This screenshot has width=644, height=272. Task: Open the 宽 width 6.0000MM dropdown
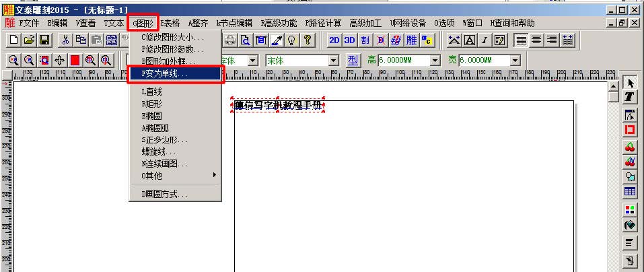pos(515,61)
